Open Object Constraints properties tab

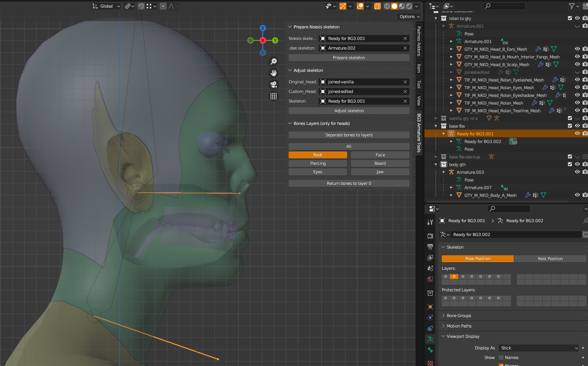pyautogui.click(x=430, y=328)
